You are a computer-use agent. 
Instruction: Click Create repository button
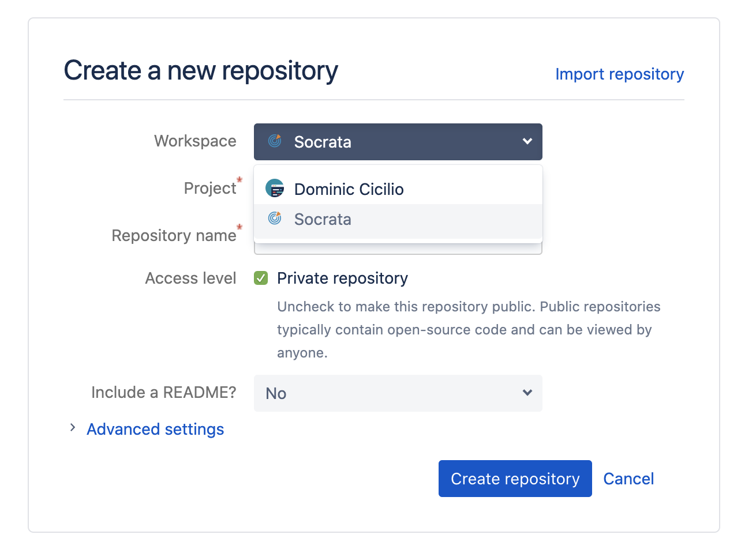point(515,479)
